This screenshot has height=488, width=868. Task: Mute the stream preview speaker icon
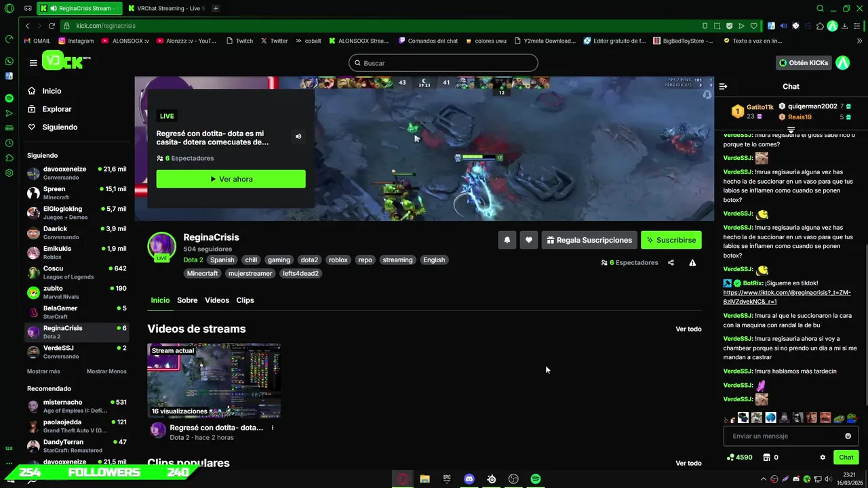pyautogui.click(x=298, y=136)
